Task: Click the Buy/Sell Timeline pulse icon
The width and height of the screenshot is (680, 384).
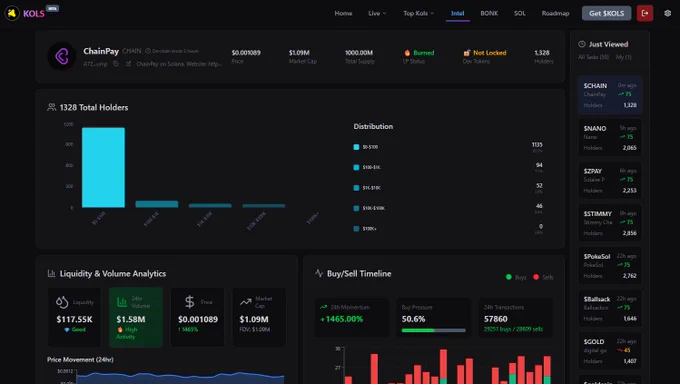Action: click(319, 273)
